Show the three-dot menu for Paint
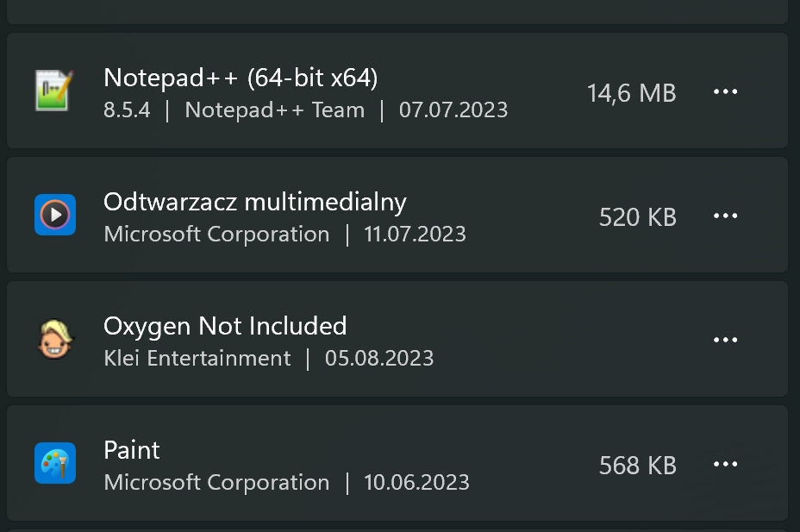Viewport: 800px width, 532px height. 726,465
